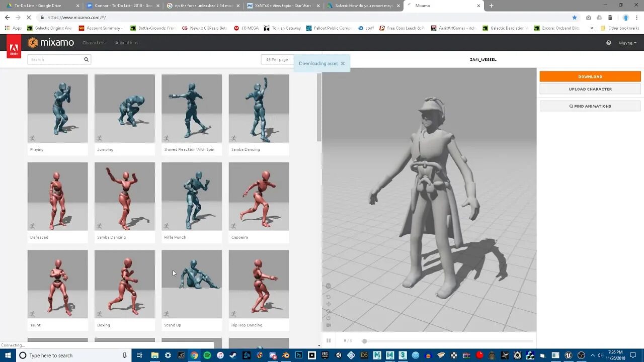Open the Windows Start menu

click(x=8, y=355)
